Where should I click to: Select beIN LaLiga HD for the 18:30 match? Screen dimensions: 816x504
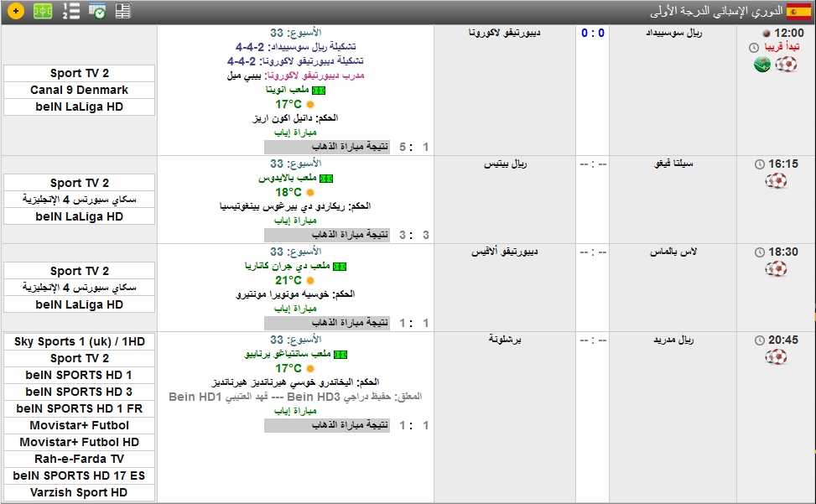79,304
